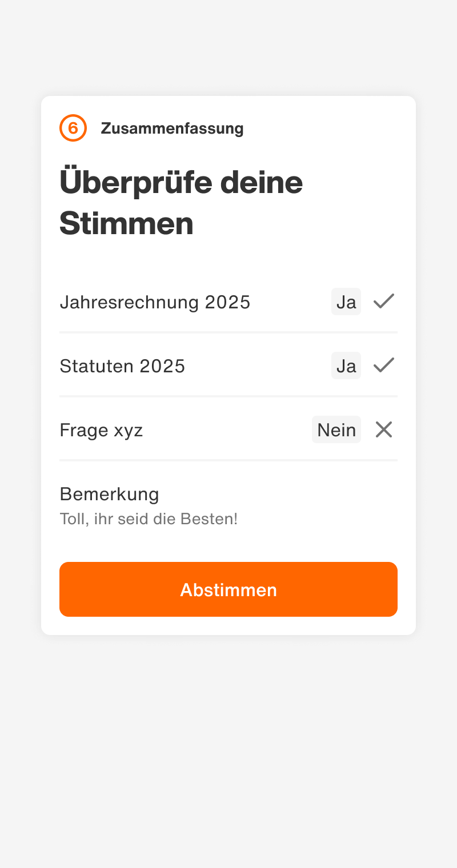Click the Statuten 2025 item label

(122, 366)
